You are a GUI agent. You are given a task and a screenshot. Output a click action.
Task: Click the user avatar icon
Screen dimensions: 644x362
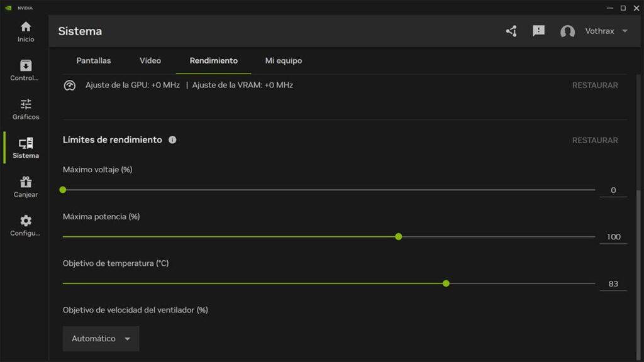pos(567,31)
